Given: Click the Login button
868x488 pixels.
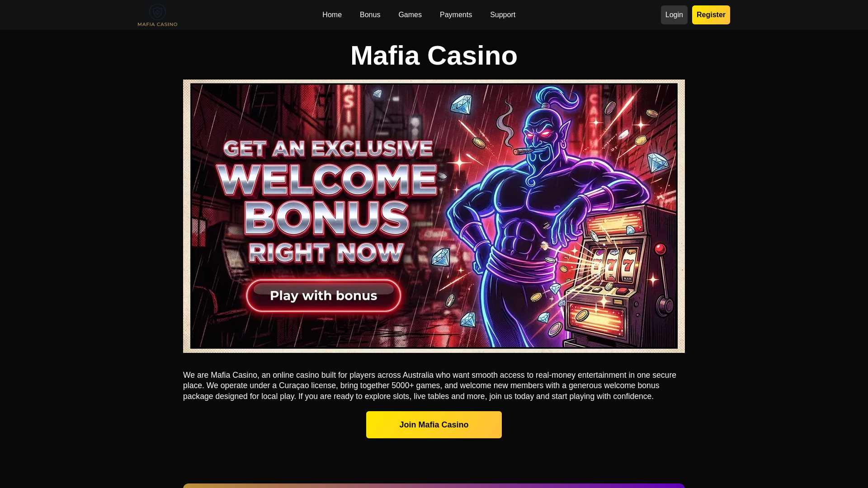Looking at the screenshot, I should coord(674,15).
